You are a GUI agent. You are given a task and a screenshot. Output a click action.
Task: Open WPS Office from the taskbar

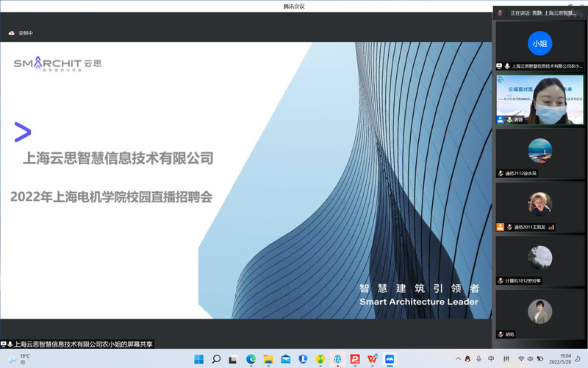[x=373, y=359]
